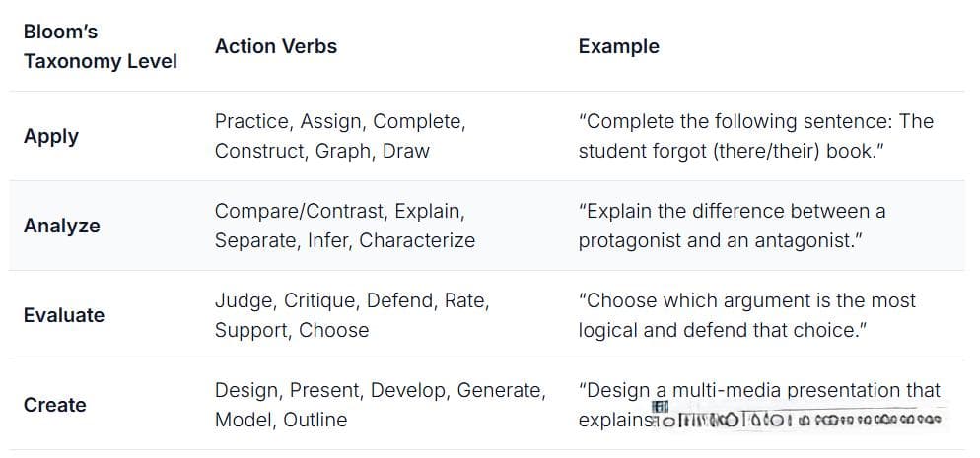The height and width of the screenshot is (458, 980).
Task: Click the "Judge, Critique, Defend, Rate" verbs cell
Action: (x=352, y=315)
